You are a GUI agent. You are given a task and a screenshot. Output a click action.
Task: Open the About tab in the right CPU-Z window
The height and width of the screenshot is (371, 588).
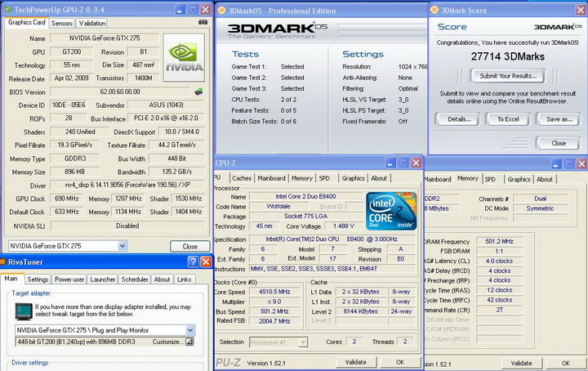click(x=545, y=179)
